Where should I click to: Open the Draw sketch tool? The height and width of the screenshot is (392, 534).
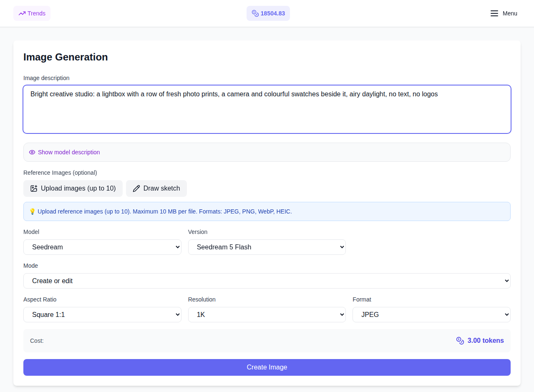tap(156, 188)
